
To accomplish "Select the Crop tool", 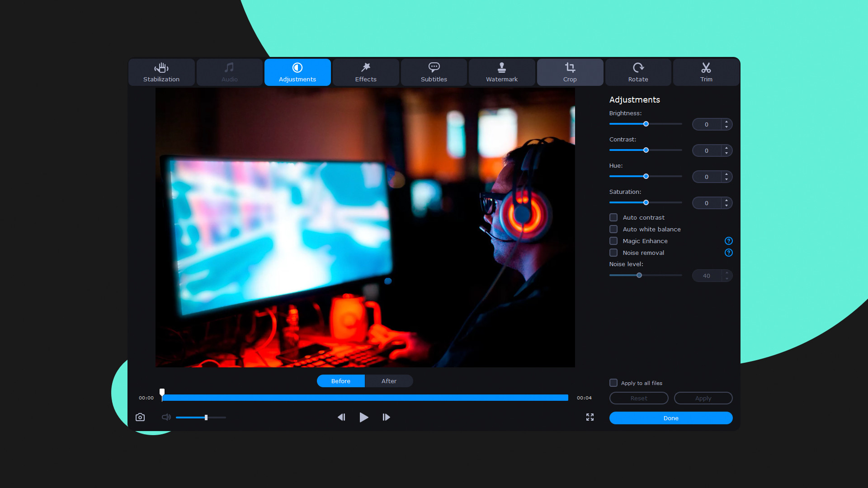I will pos(570,72).
